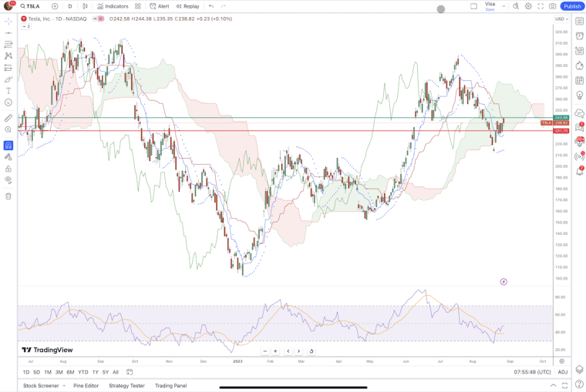Open the Visa layout name dropdown arrow
This screenshot has height=392, width=586.
(x=504, y=6)
